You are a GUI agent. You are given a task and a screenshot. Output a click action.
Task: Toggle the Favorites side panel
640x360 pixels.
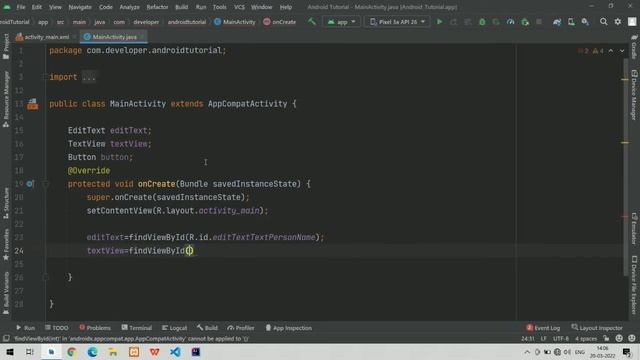pos(6,244)
